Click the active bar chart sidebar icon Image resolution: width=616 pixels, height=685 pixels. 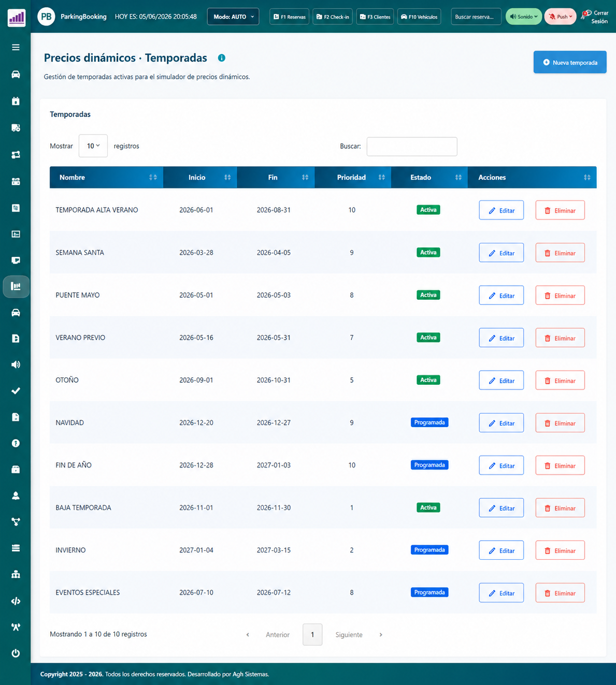pos(16,286)
